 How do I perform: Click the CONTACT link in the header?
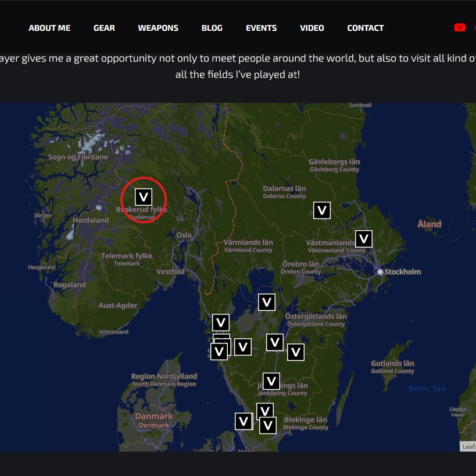[x=365, y=28]
